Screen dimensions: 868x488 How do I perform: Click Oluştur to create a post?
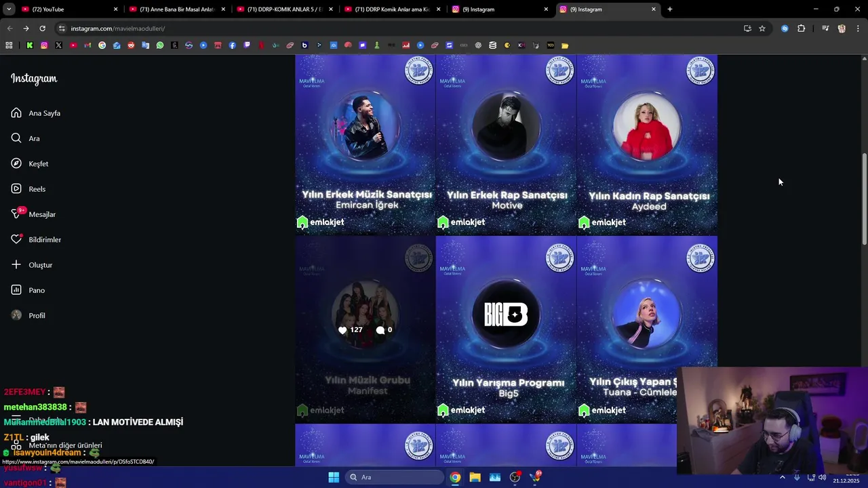point(32,265)
